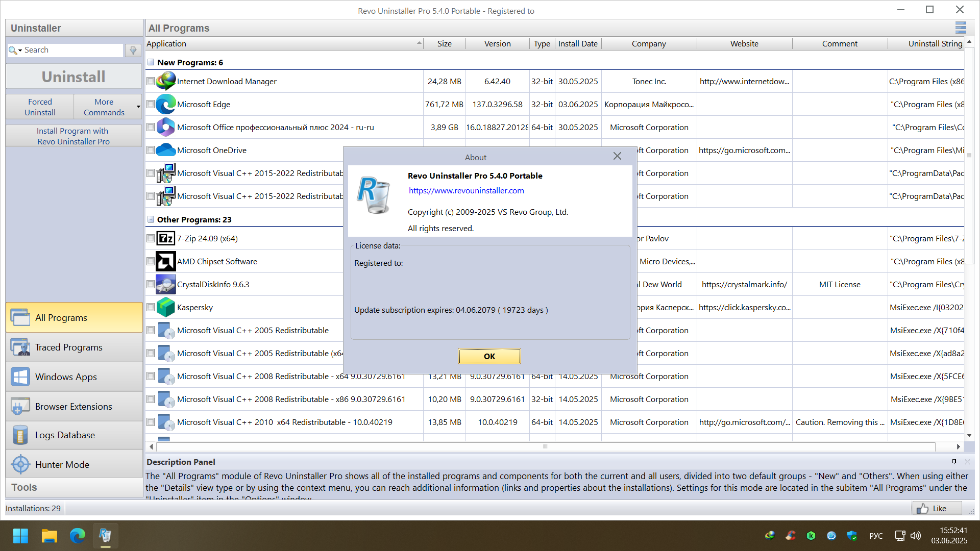This screenshot has width=980, height=551.
Task: Click the volume speaker tray icon
Action: click(x=916, y=536)
